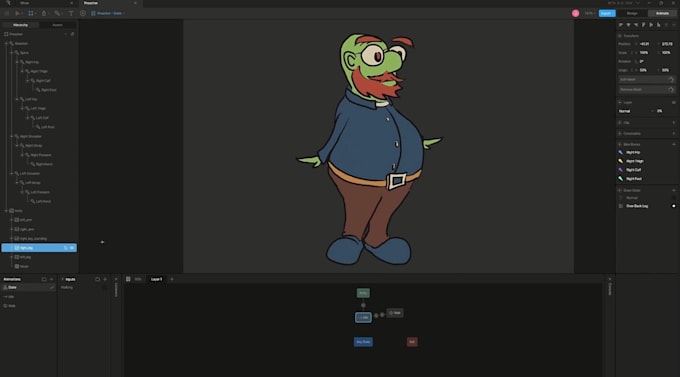Image resolution: width=680 pixels, height=377 pixels.
Task: Click the third align icon in inspector
Action: [x=636, y=25]
